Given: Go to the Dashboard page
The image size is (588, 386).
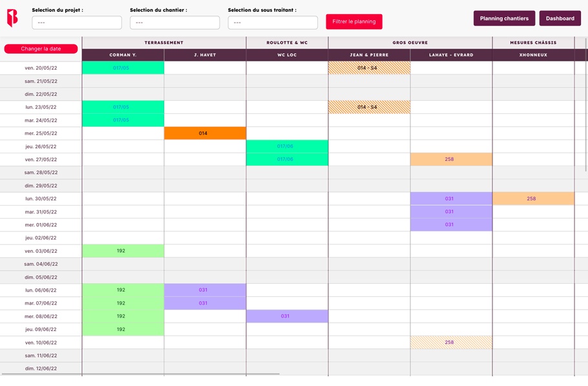Looking at the screenshot, I should [x=560, y=18].
